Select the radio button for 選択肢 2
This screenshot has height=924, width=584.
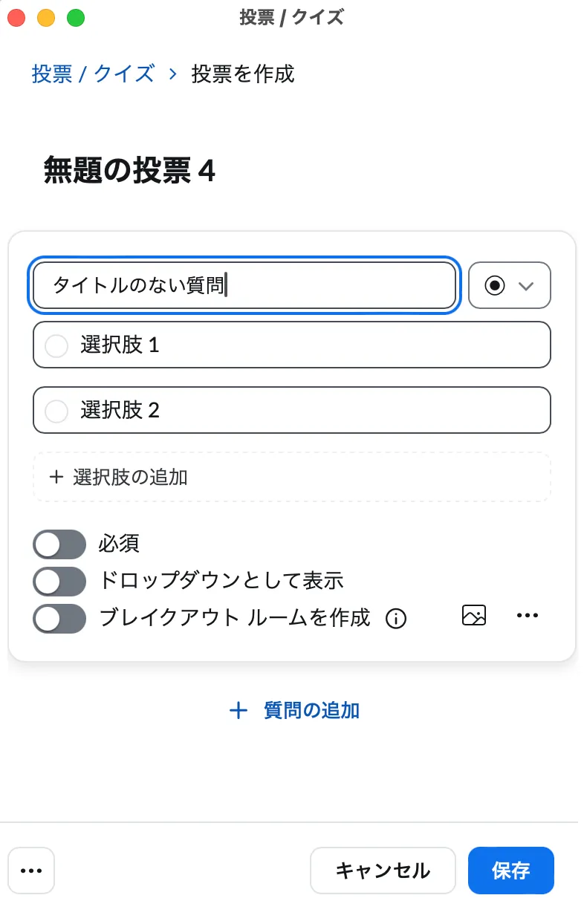coord(56,410)
